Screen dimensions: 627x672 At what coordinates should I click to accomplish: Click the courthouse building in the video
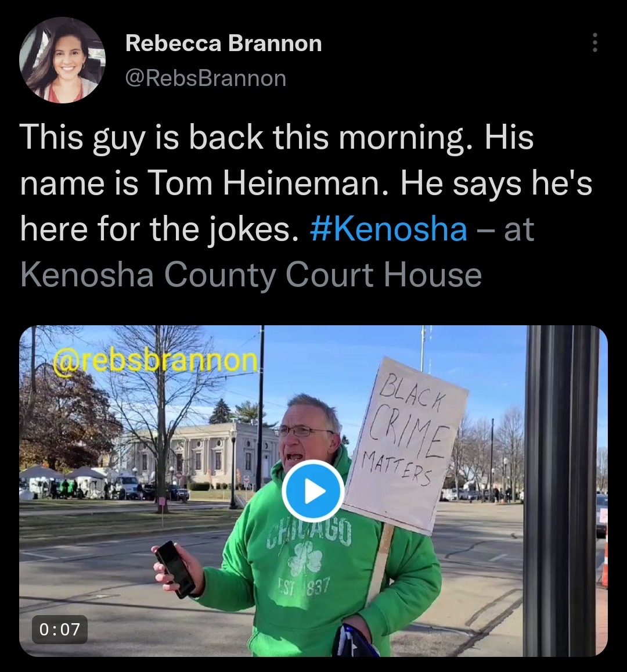(201, 454)
